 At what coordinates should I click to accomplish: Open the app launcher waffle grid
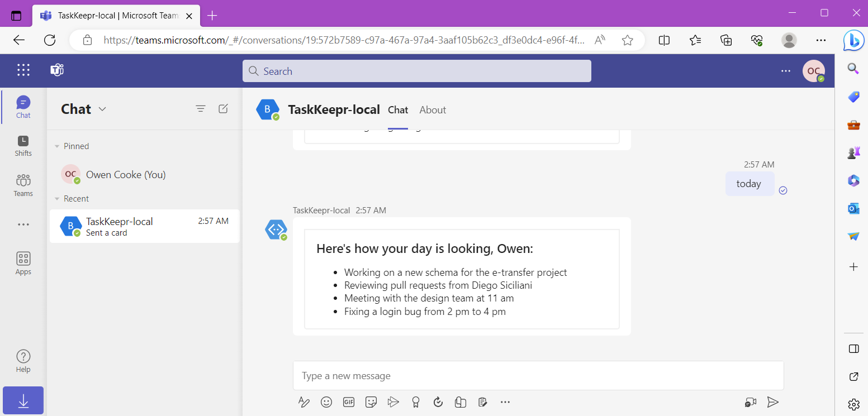(x=23, y=70)
